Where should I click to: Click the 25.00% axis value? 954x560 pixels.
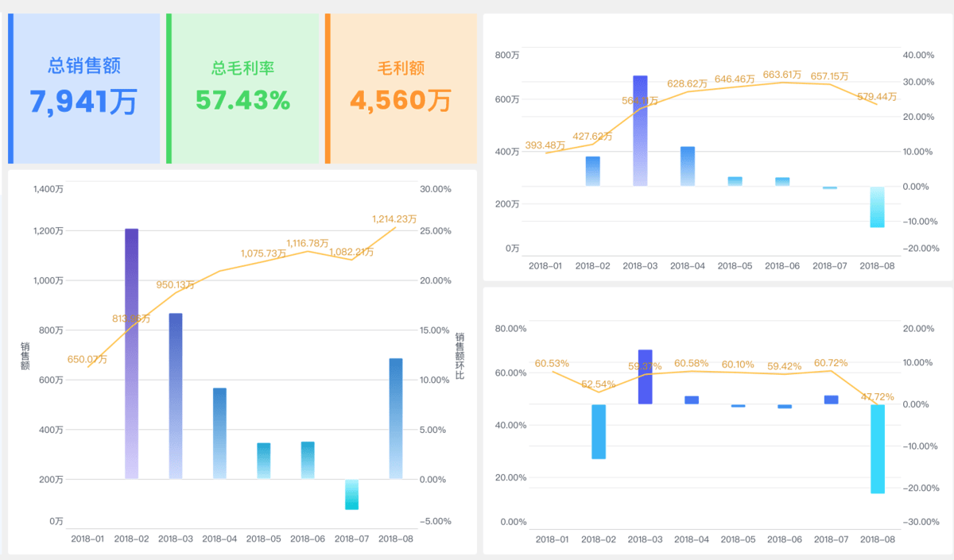436,230
